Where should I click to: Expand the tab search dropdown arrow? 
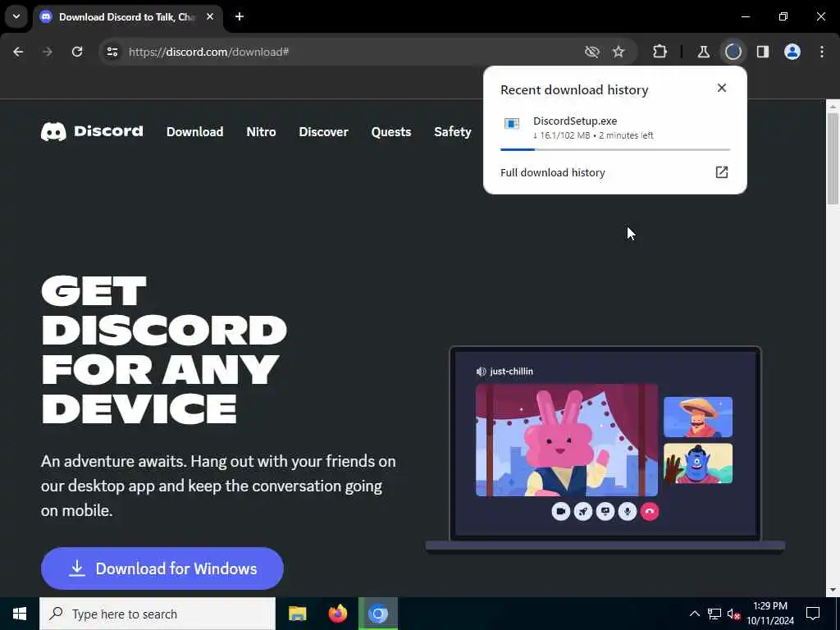(16, 16)
